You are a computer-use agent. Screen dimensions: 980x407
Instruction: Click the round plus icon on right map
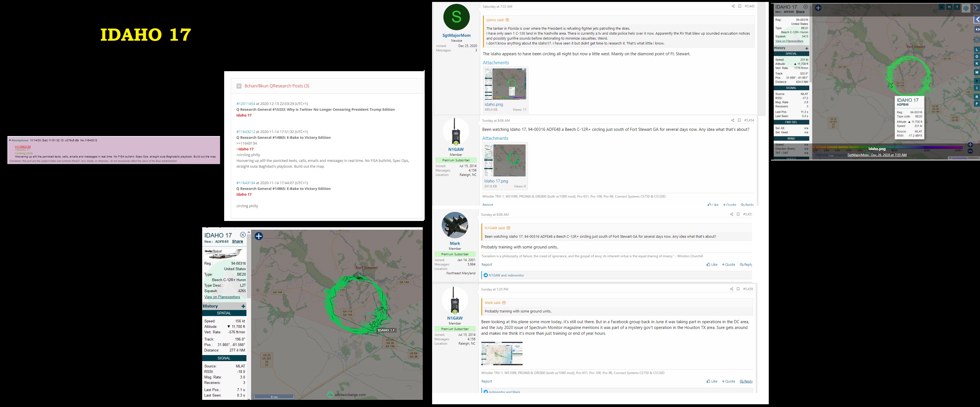click(x=818, y=8)
